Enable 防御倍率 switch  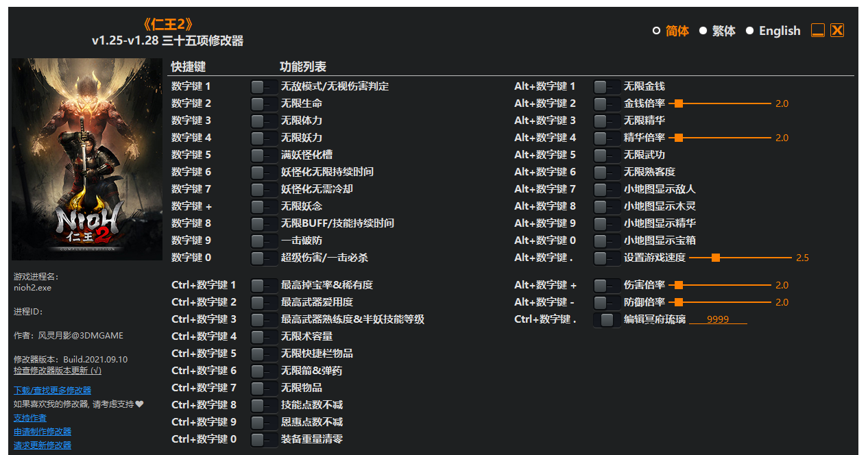point(607,302)
